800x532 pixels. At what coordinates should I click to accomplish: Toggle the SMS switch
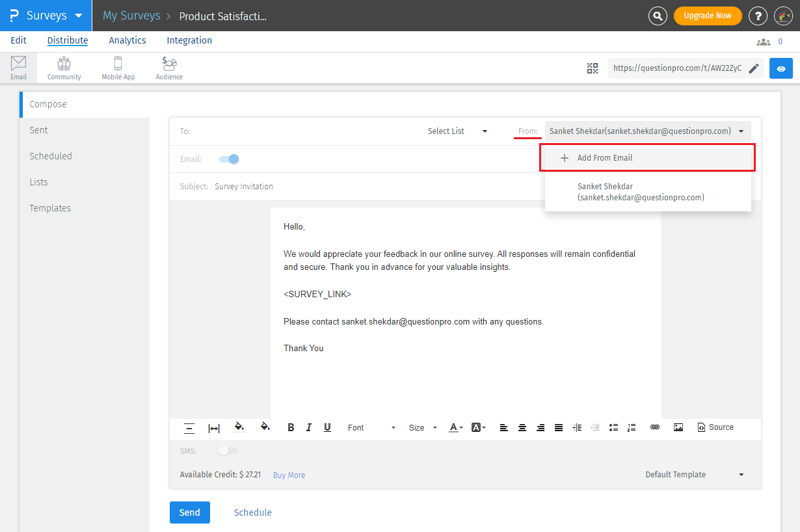pyautogui.click(x=228, y=450)
